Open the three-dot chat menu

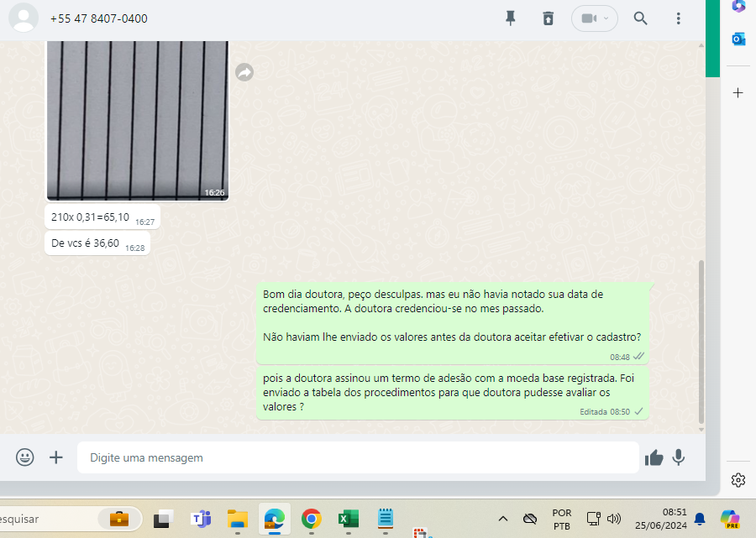[679, 18]
